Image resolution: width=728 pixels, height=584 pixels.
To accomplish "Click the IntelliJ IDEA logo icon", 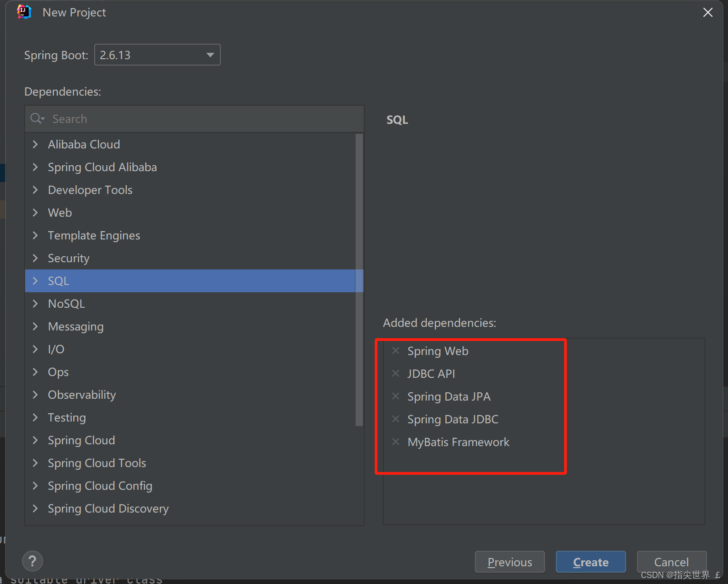I will click(x=24, y=12).
